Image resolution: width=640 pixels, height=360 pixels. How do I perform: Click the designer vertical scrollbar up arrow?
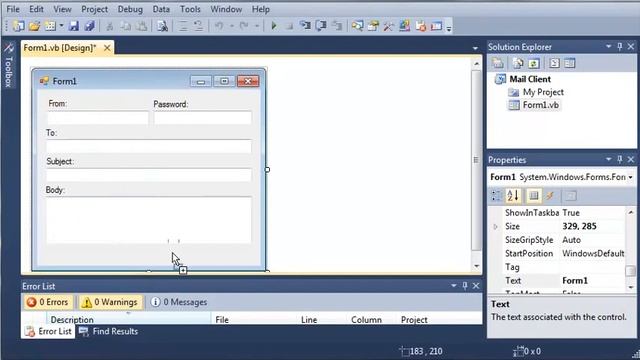(476, 64)
